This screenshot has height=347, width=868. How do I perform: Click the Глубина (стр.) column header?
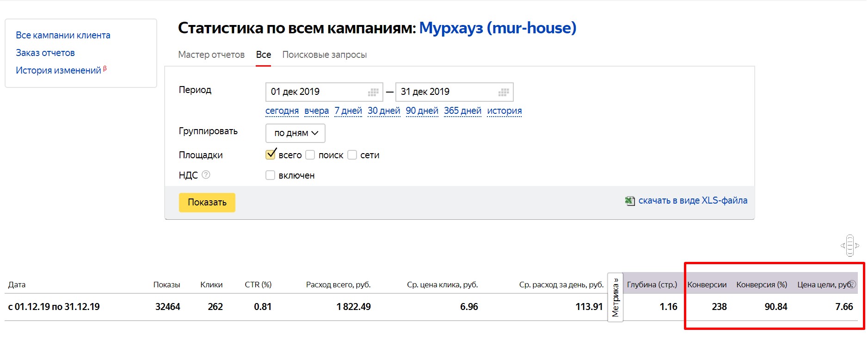click(652, 285)
